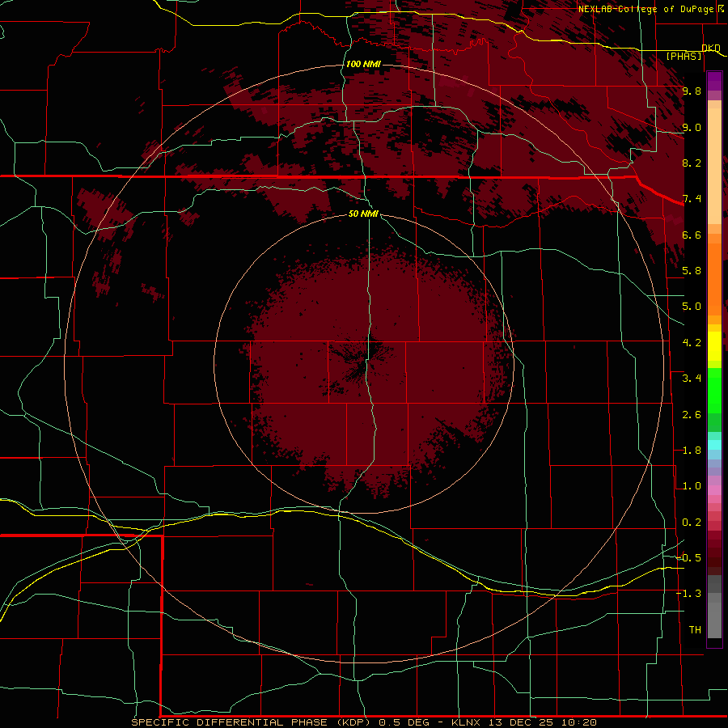Click the '-0.5' color scale value
Screen dimensions: 728x728
688,558
